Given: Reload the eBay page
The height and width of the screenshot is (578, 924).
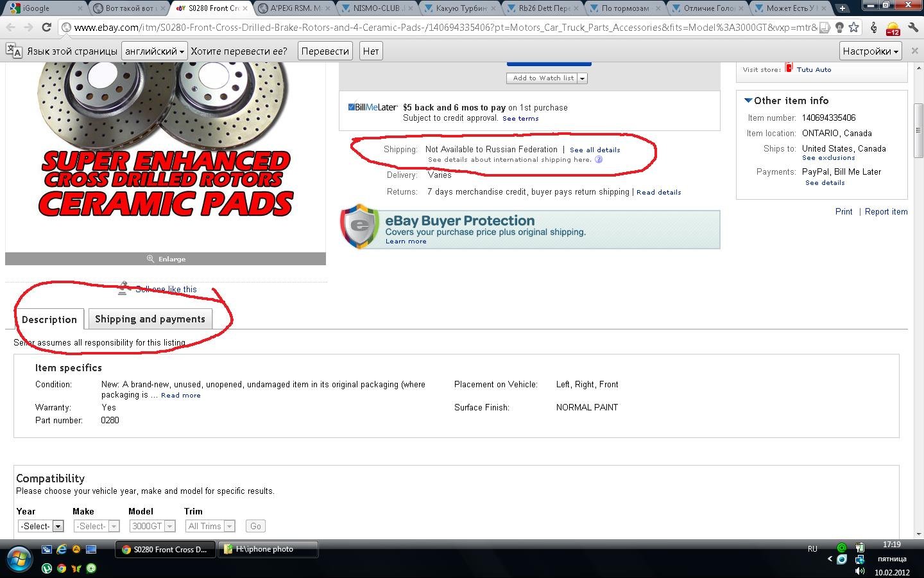Looking at the screenshot, I should coord(46,28).
